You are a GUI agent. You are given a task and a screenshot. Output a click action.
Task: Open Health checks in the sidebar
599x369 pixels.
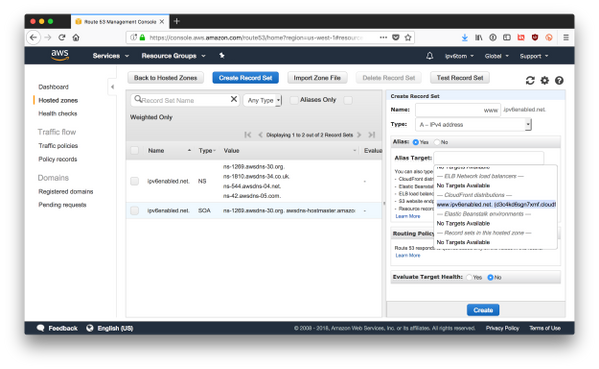click(x=58, y=113)
